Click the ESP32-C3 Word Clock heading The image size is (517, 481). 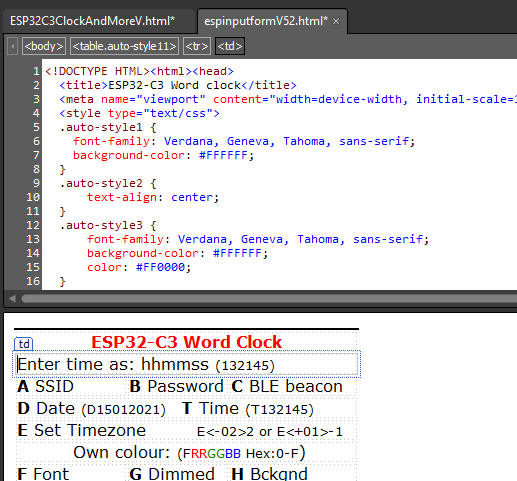186,342
